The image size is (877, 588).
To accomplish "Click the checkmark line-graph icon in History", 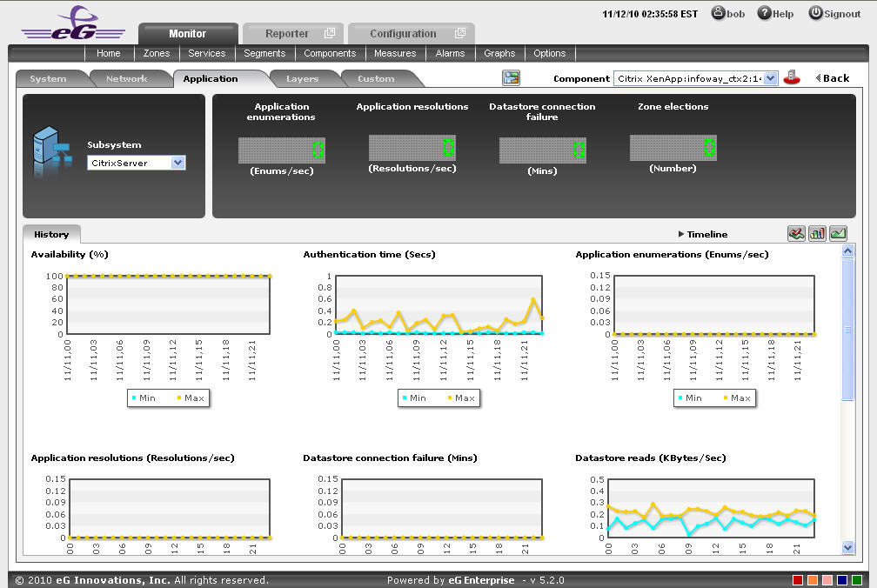I will point(796,234).
